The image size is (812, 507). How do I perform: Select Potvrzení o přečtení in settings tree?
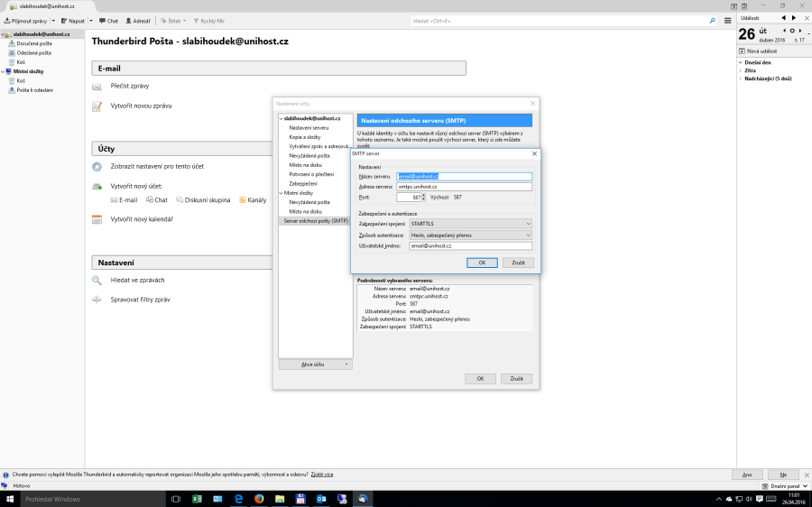tap(311, 174)
